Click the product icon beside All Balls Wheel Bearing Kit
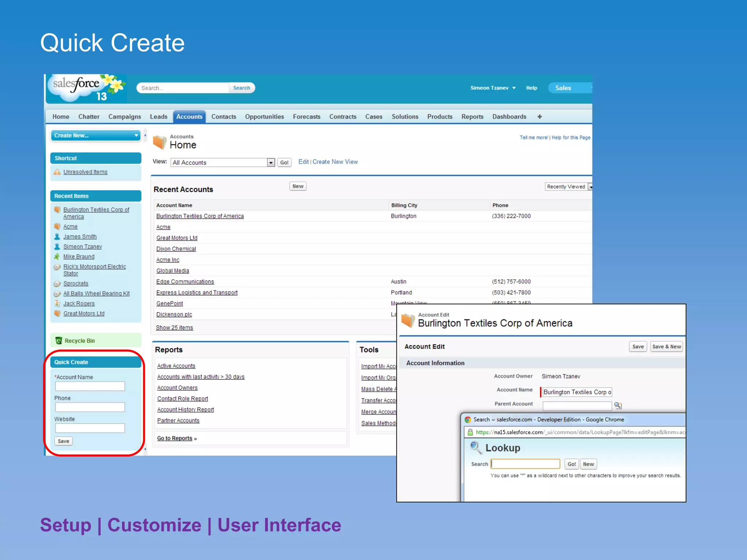This screenshot has height=560, width=747. pos(57,293)
